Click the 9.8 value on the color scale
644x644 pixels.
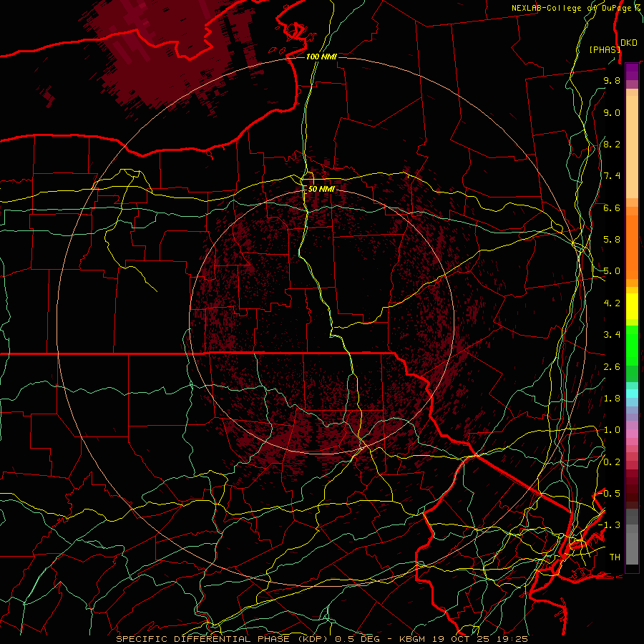tap(612, 80)
